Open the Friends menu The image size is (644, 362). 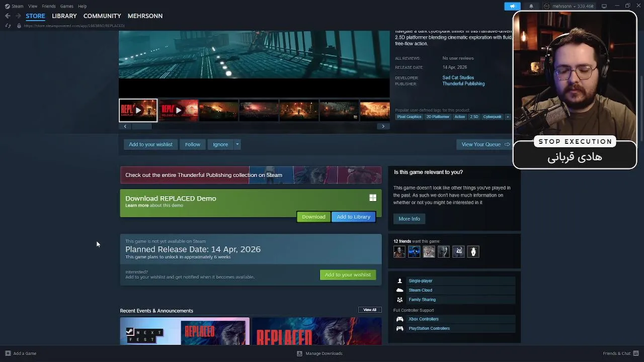point(49,6)
